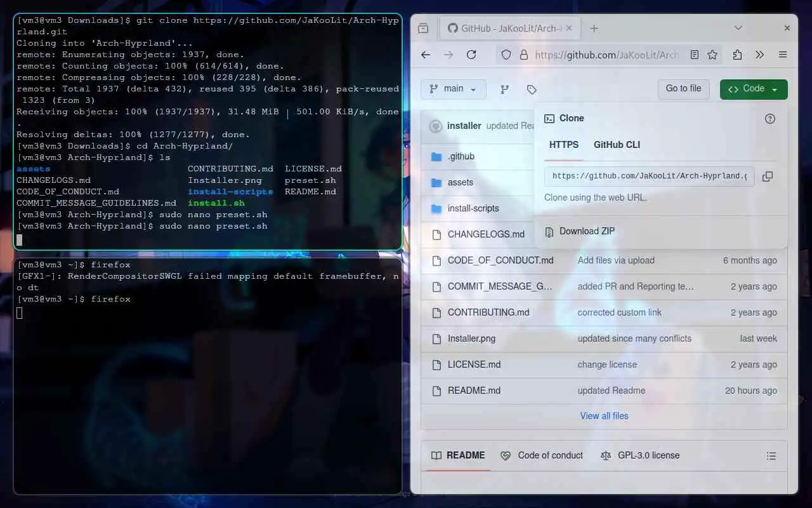Copy clone URL to clipboard

(x=768, y=177)
